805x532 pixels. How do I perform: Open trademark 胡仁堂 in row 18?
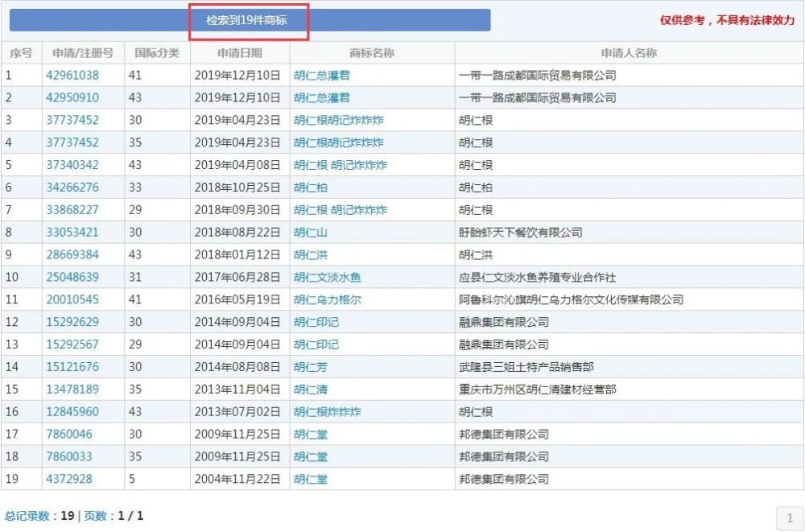click(311, 456)
